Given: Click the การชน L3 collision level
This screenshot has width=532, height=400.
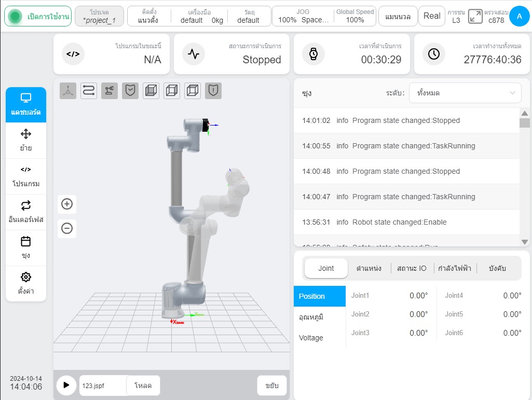Looking at the screenshot, I should click(456, 16).
